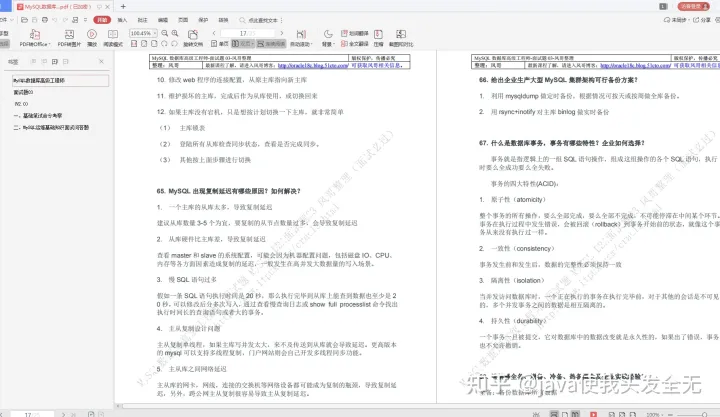This screenshot has width=720, height=417.
Task: Click the find text search field
Action: (263, 20)
